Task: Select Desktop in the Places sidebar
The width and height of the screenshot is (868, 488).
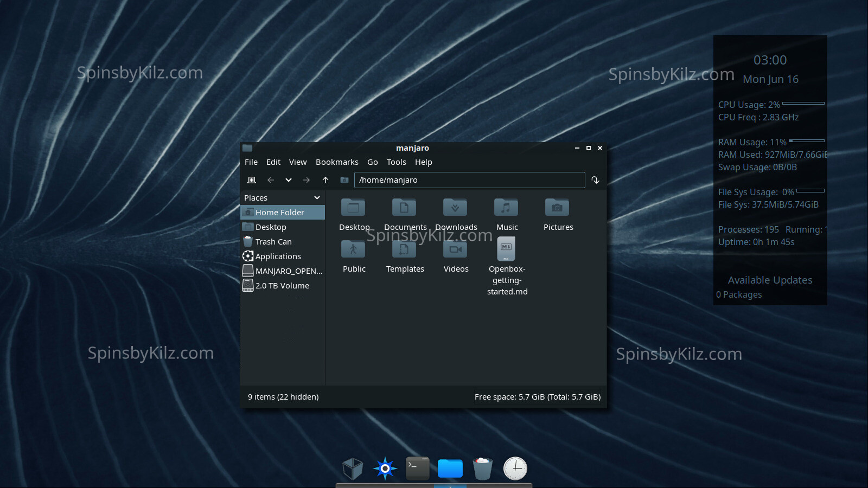Action: [x=283, y=227]
